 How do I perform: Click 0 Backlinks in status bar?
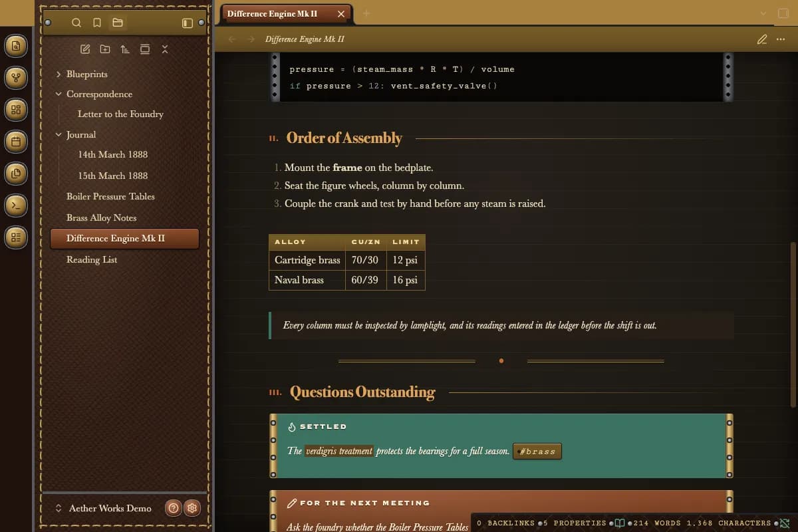505,523
